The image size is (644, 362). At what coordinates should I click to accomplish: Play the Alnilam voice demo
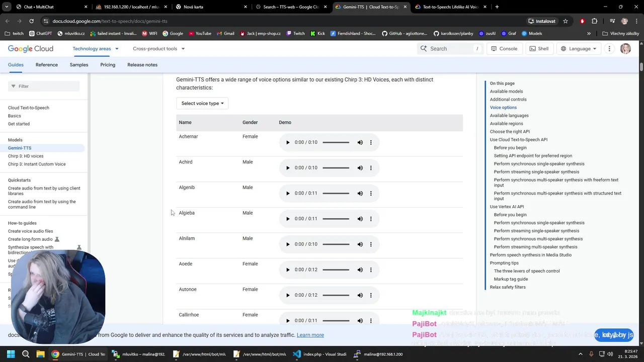[x=288, y=244]
